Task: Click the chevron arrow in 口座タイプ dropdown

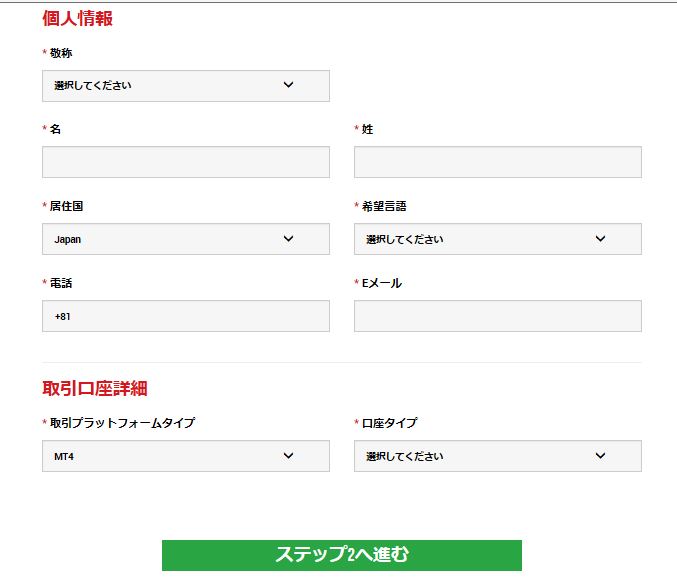Action: pos(600,456)
